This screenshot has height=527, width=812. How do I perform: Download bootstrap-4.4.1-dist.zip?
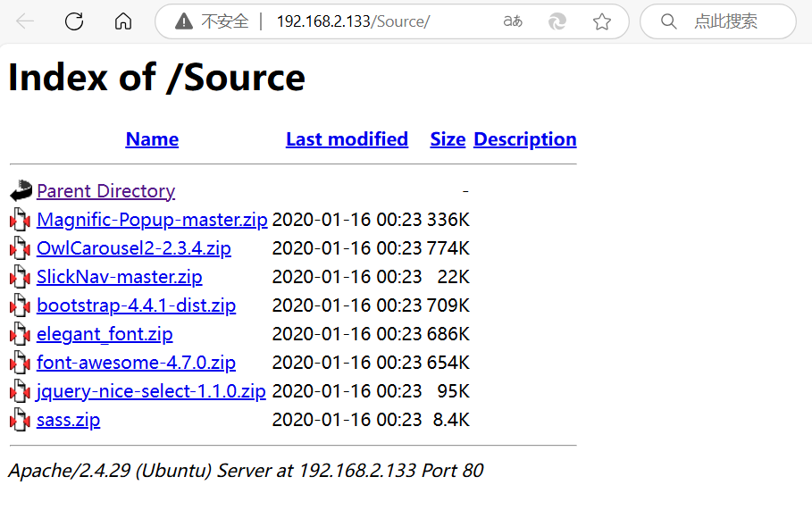pyautogui.click(x=136, y=305)
